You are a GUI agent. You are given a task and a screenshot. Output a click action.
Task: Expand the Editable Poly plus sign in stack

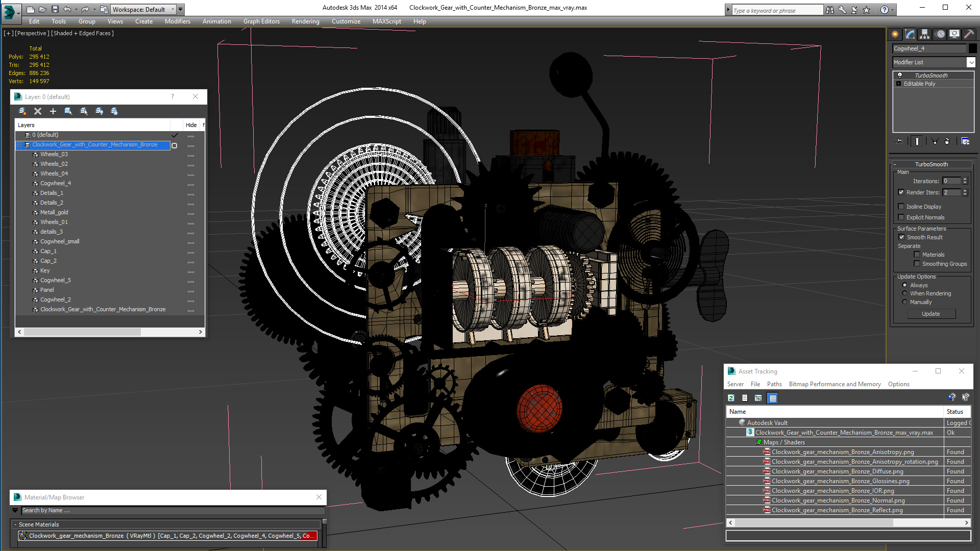pos(898,84)
